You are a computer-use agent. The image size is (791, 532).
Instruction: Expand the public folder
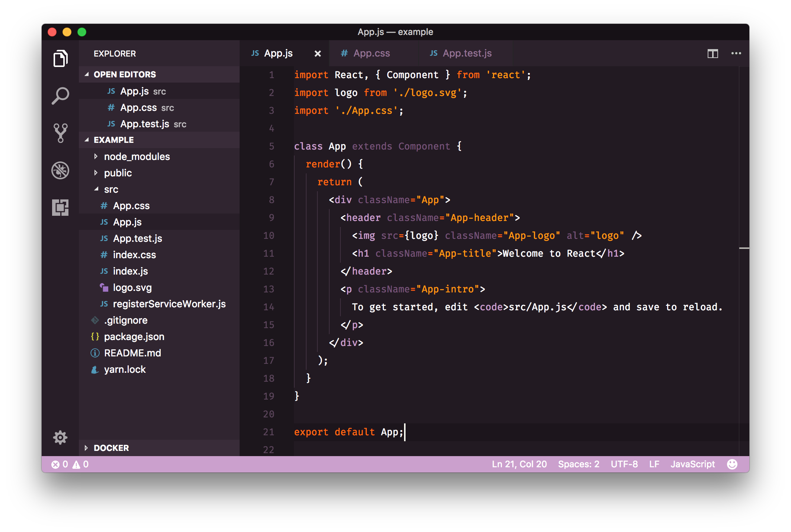pyautogui.click(x=118, y=173)
